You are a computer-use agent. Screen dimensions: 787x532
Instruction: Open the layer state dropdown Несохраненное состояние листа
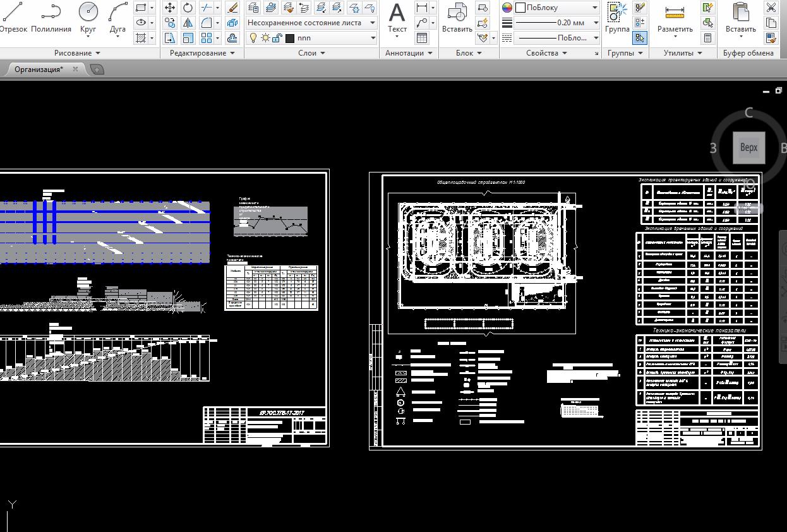tap(311, 23)
